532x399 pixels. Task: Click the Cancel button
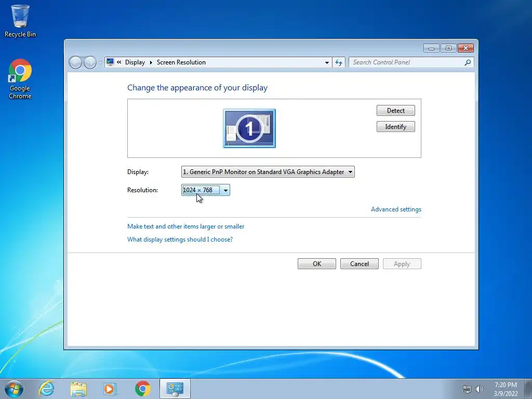(x=360, y=264)
